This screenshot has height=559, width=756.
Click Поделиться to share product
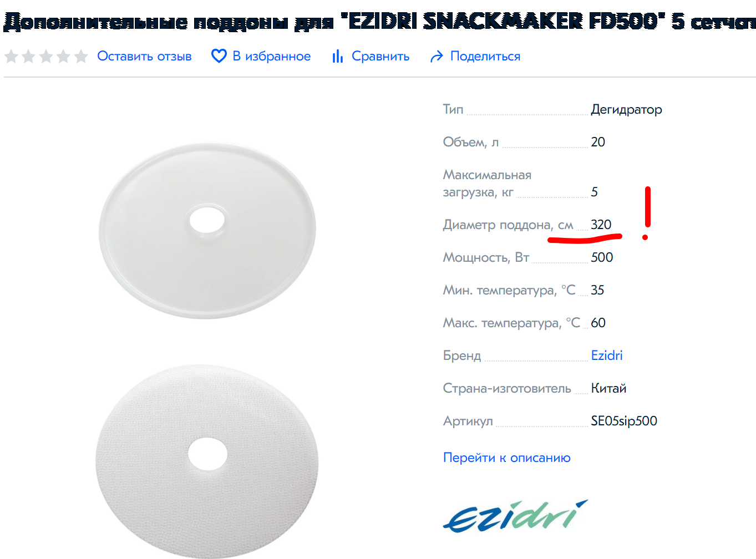pyautogui.click(x=485, y=56)
